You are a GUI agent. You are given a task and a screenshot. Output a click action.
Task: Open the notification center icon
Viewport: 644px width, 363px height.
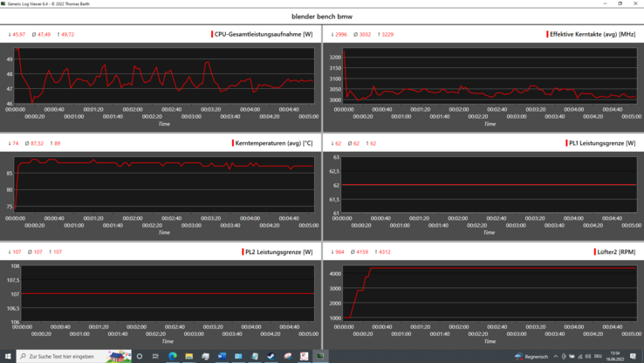tap(634, 356)
